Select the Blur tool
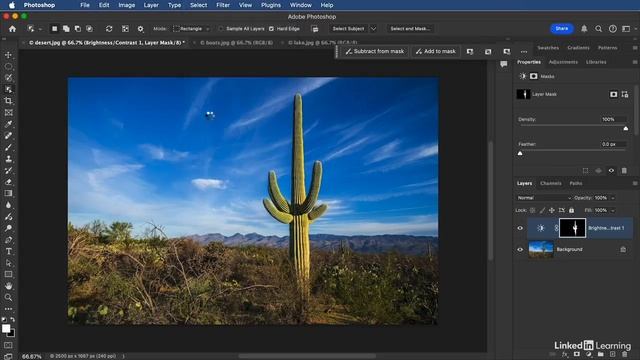The height and width of the screenshot is (360, 640). coord(8,205)
